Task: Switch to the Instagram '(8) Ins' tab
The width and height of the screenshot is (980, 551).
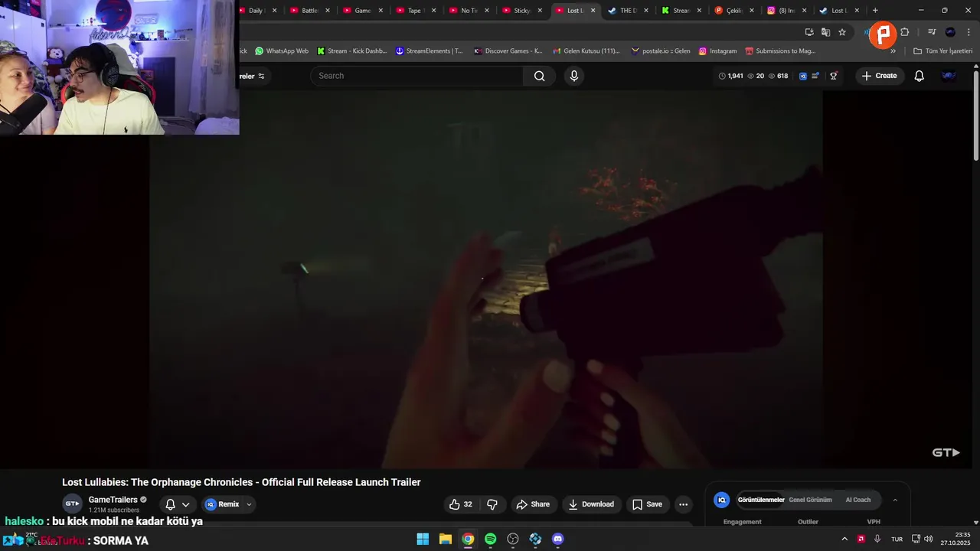Action: (x=786, y=11)
